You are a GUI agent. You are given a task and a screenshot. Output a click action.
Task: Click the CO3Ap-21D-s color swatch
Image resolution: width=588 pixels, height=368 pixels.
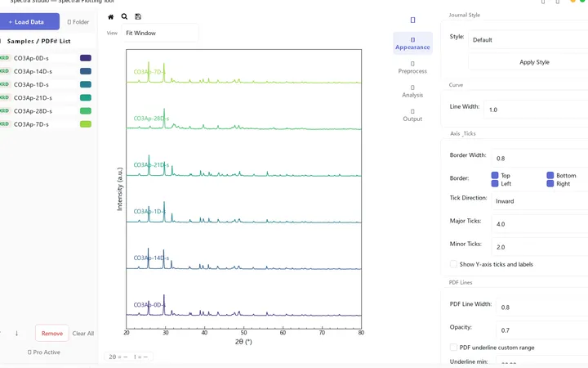(x=86, y=97)
